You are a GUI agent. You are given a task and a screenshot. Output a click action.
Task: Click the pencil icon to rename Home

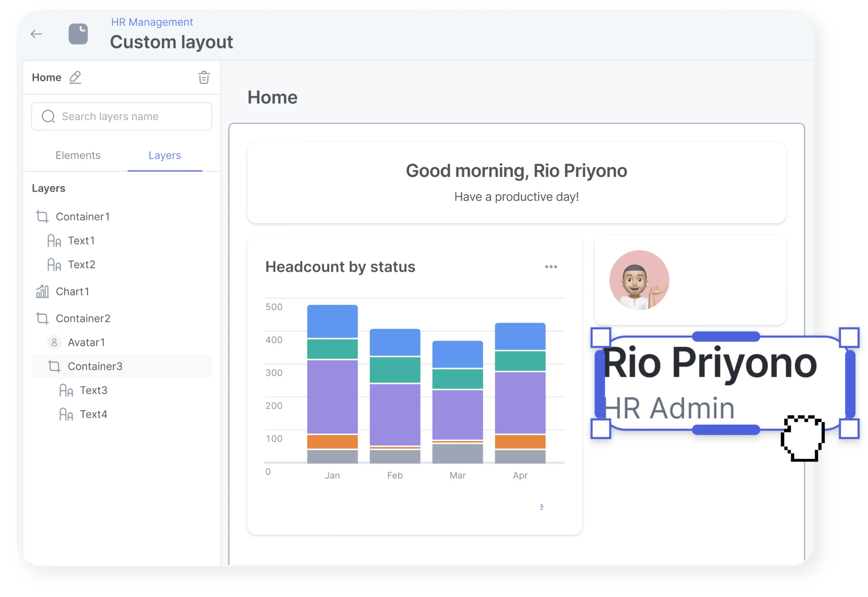click(75, 77)
